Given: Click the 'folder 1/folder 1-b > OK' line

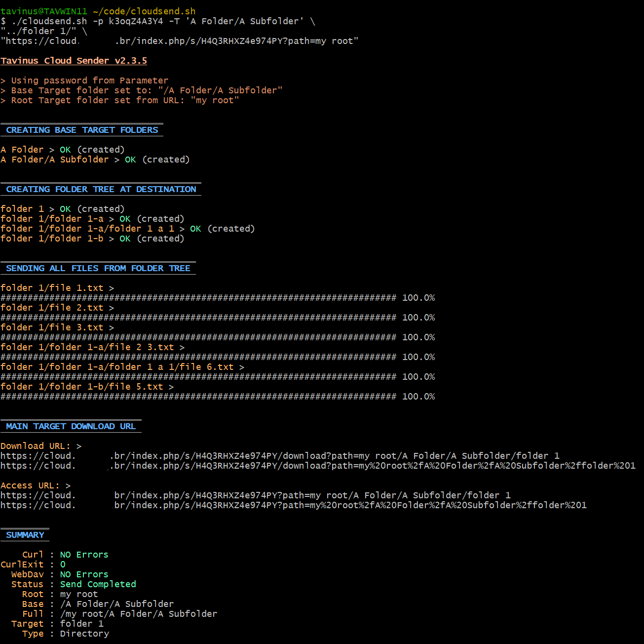Looking at the screenshot, I should pos(92,239).
